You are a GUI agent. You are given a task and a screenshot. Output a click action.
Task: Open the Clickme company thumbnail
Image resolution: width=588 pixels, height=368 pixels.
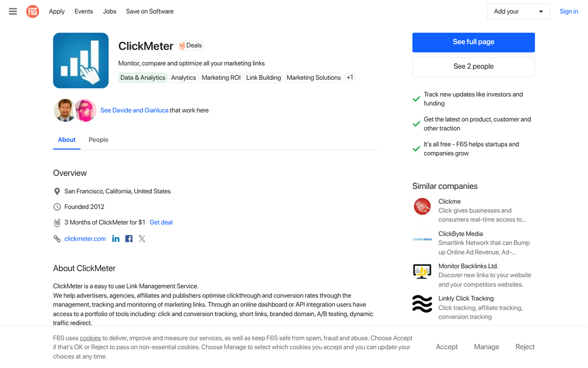422,206
